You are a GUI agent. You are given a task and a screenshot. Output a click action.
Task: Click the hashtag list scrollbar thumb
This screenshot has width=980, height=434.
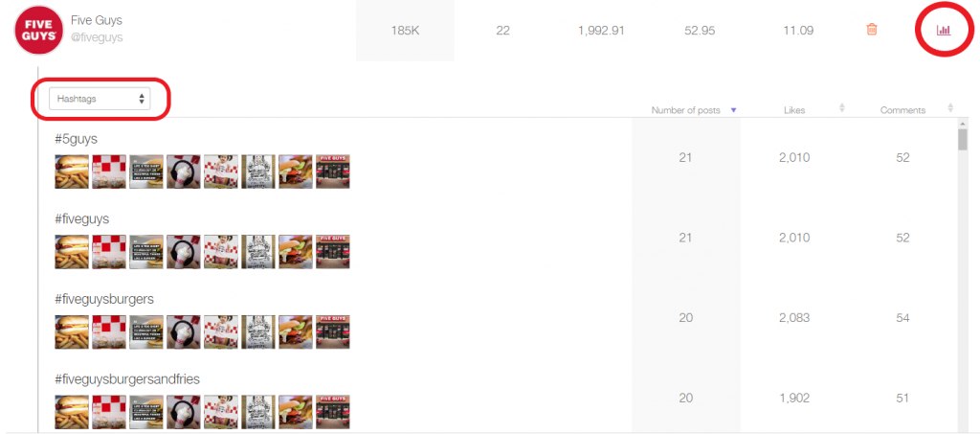[x=963, y=139]
